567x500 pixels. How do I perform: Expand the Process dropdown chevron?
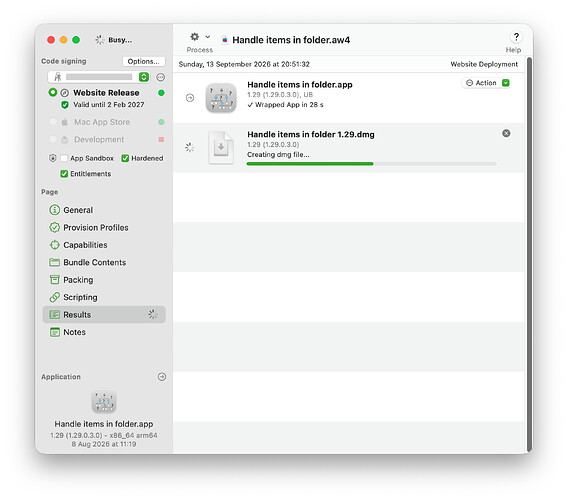208,37
